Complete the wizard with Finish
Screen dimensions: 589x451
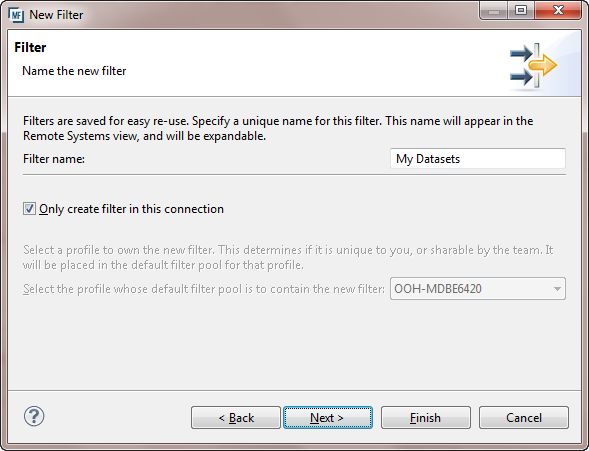[x=426, y=418]
